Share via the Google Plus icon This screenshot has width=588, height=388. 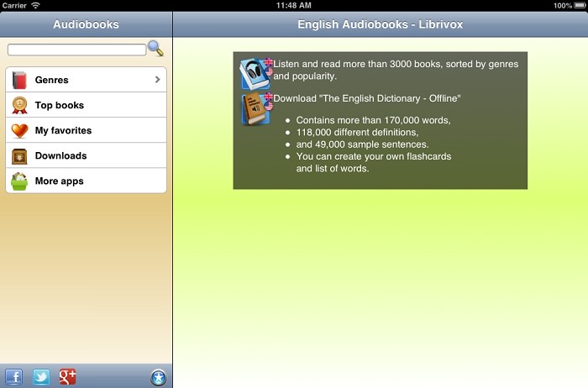[x=68, y=377]
